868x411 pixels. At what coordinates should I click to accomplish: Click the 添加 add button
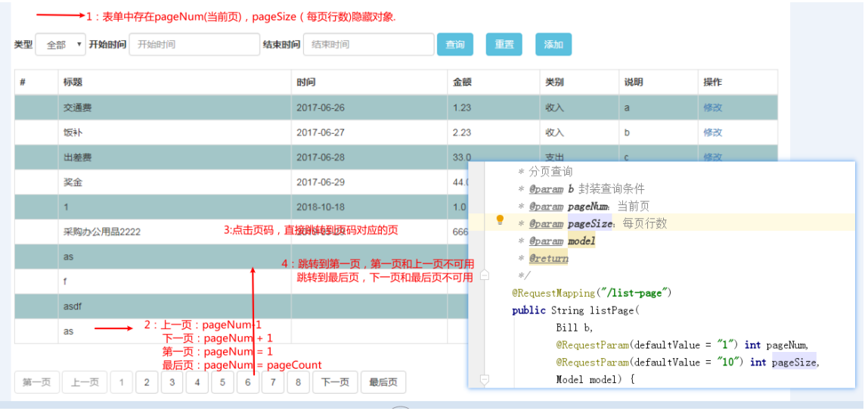553,45
